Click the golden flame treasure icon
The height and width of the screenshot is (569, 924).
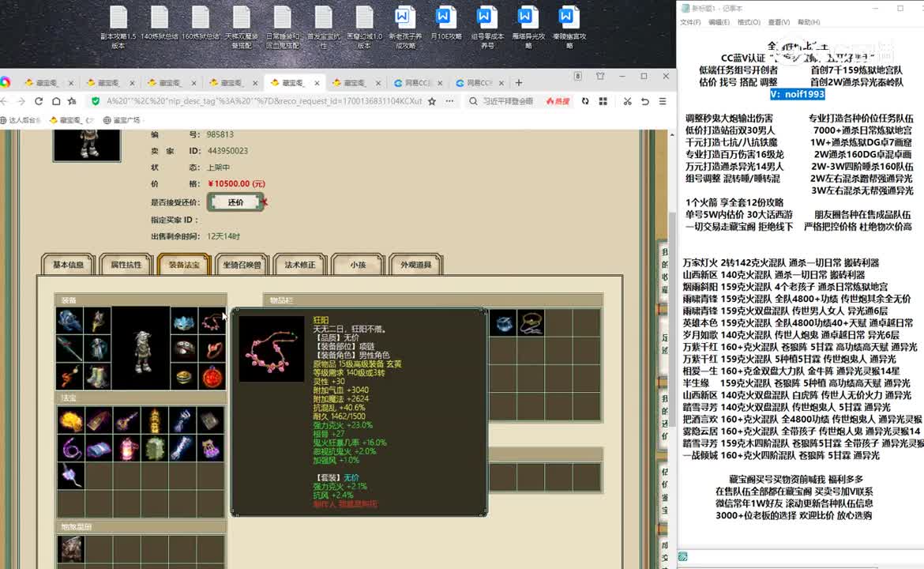(x=70, y=420)
